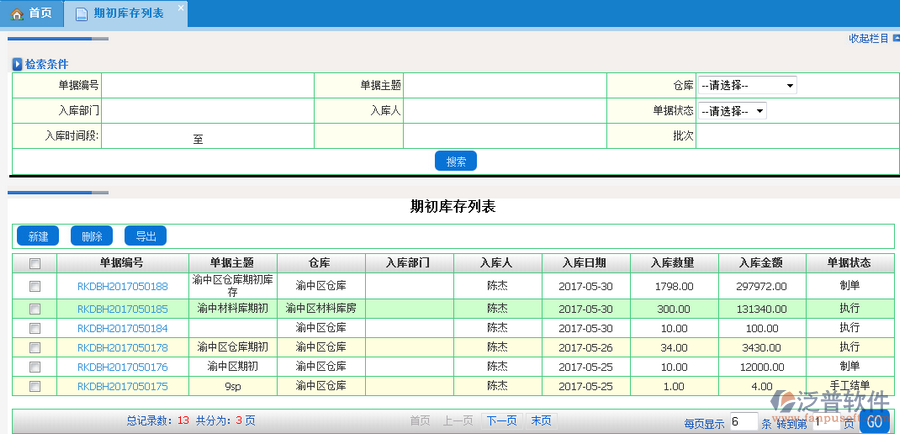
Task: Open the 仓库 dropdown
Action: pyautogui.click(x=747, y=85)
